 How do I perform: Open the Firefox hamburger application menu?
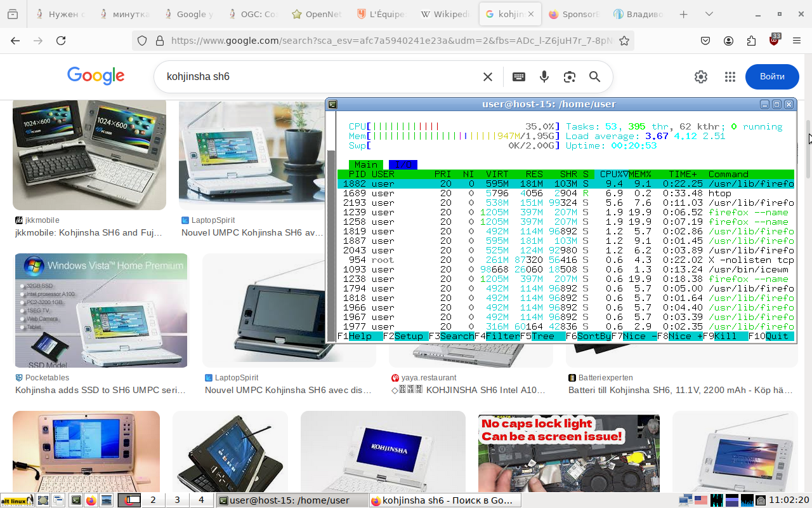(x=797, y=41)
